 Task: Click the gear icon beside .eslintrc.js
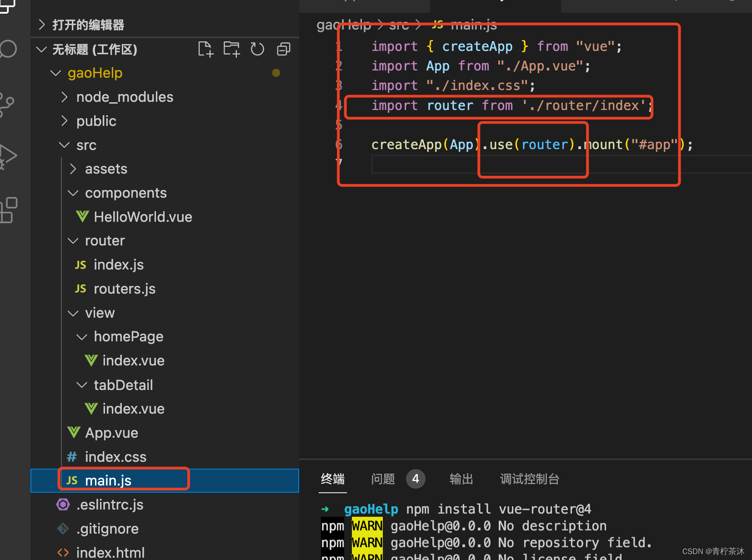coord(63,504)
